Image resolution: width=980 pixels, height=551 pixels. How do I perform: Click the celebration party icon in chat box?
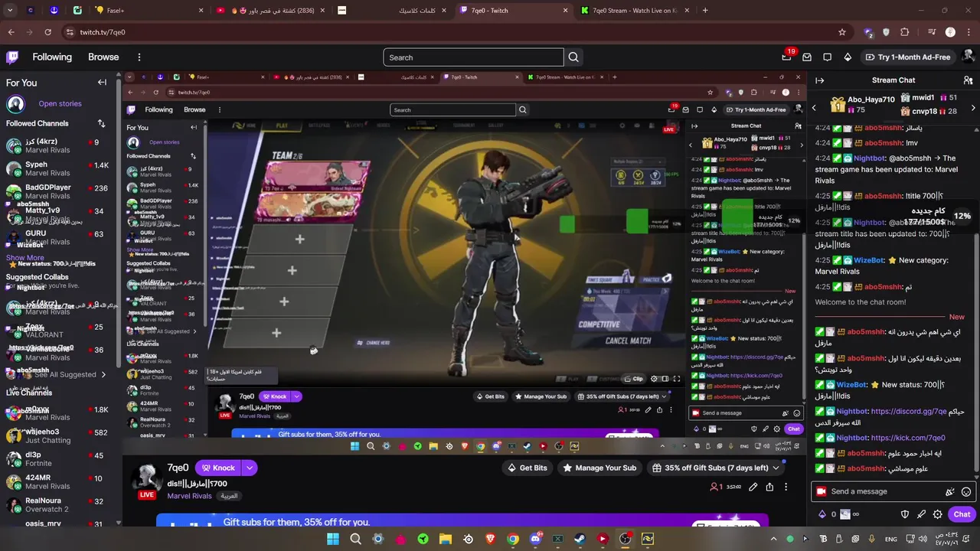950,491
